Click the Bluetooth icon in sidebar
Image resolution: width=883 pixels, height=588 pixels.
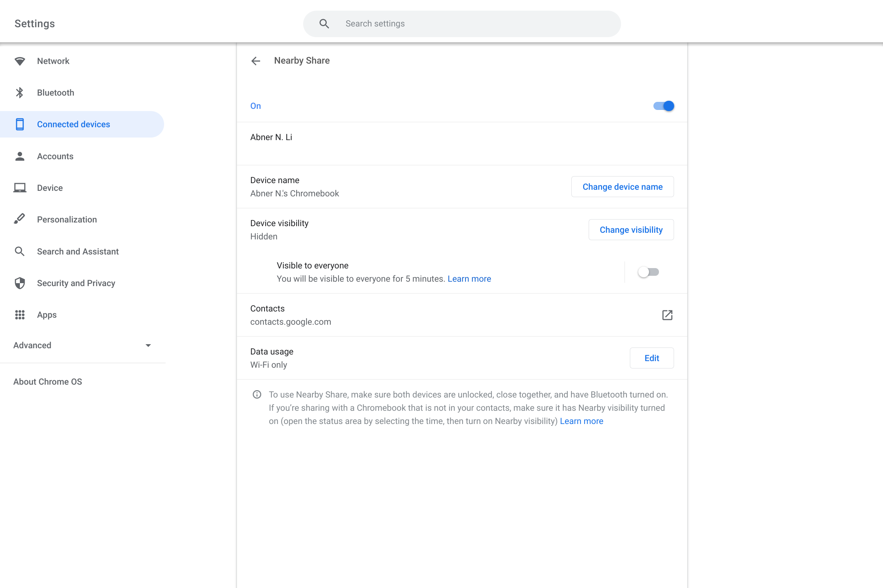[x=19, y=93]
